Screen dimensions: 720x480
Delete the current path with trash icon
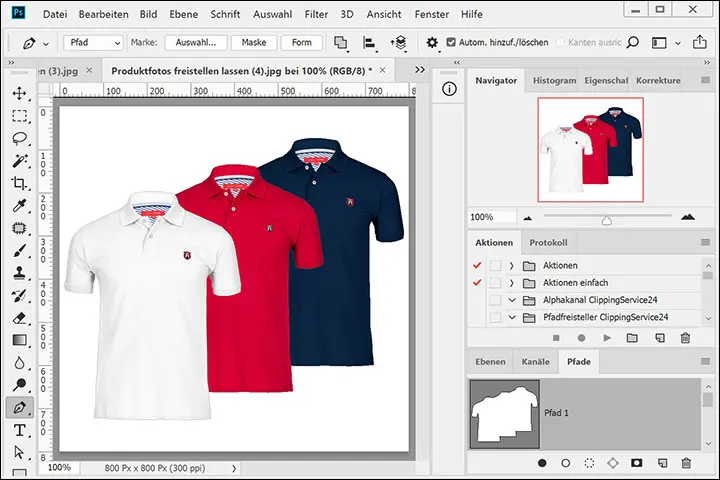pos(686,463)
